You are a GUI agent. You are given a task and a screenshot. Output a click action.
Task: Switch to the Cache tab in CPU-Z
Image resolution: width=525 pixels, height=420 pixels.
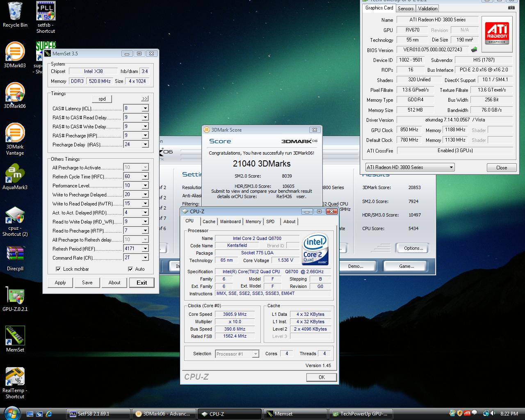coord(209,221)
